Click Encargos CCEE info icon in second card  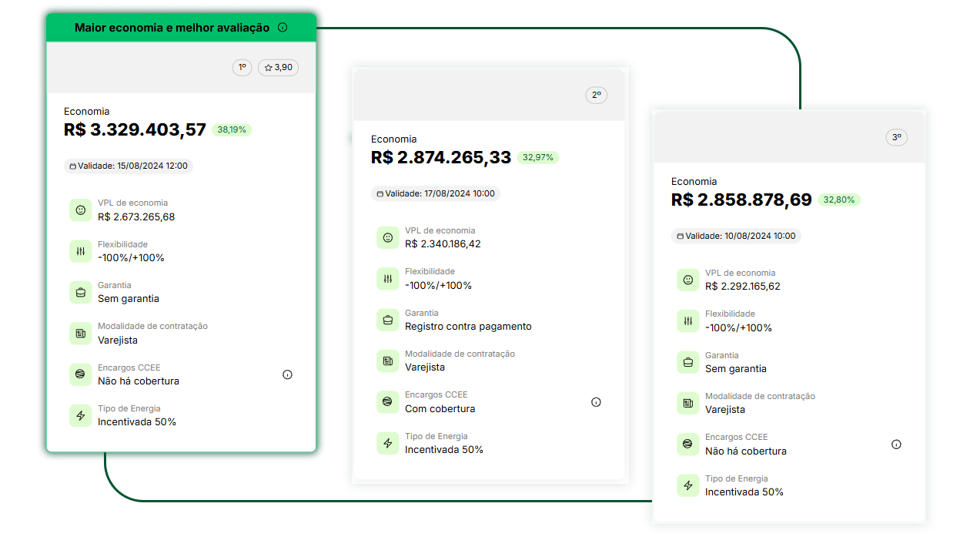[x=596, y=402]
